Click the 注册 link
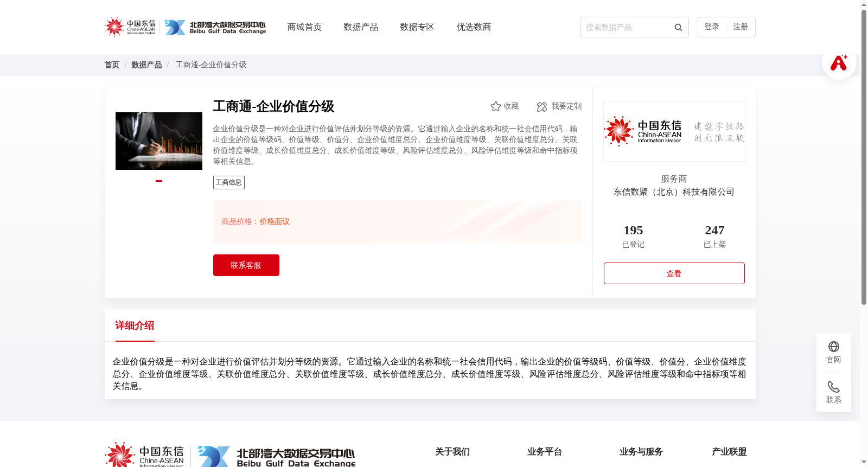Image resolution: width=868 pixels, height=467 pixels. (x=741, y=27)
